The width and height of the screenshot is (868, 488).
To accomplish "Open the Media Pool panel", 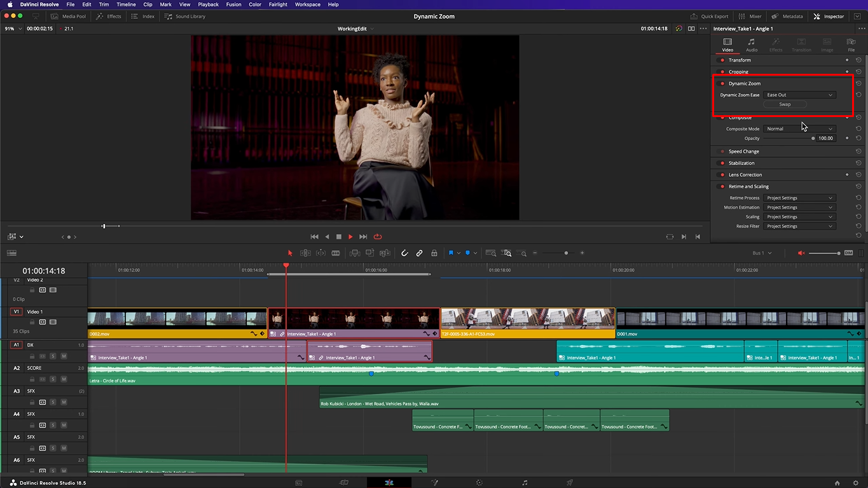I will 68,16.
